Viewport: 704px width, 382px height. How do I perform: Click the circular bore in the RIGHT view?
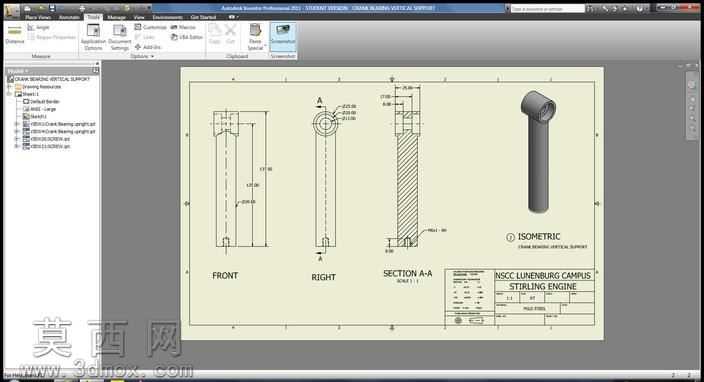326,123
